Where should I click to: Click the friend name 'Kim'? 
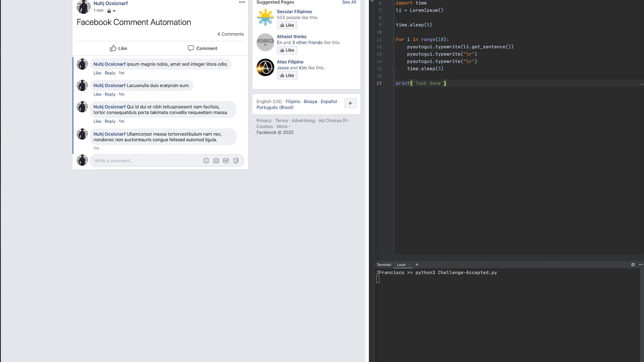pos(302,68)
